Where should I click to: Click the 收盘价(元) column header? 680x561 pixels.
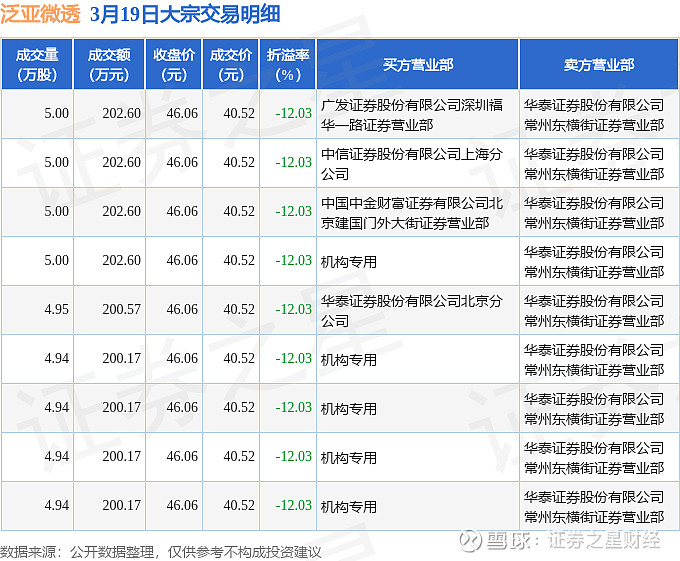click(173, 65)
